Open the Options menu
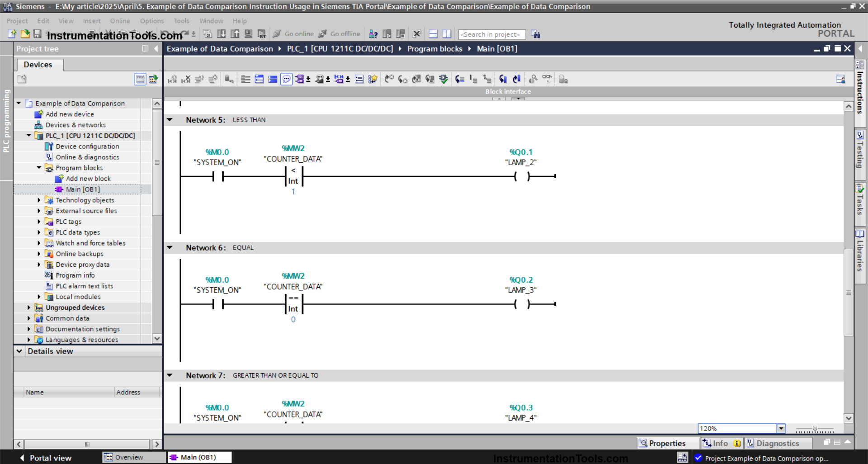 (152, 21)
